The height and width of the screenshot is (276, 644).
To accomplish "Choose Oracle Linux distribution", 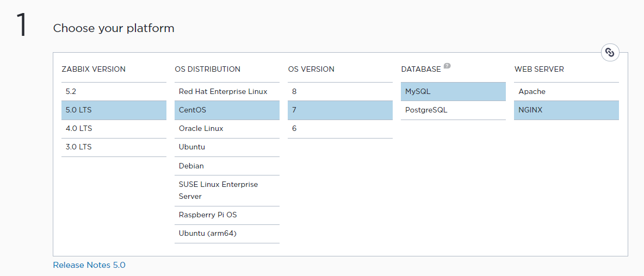I will pyautogui.click(x=227, y=129).
